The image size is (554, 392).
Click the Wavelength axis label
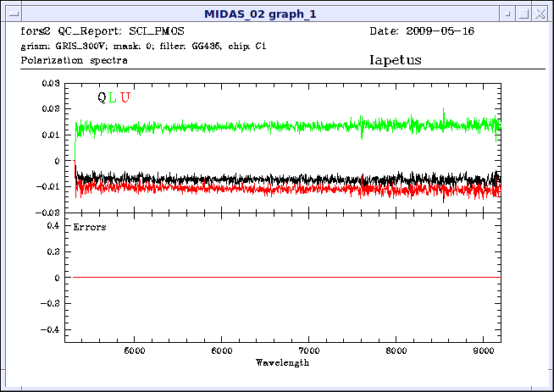tap(282, 362)
